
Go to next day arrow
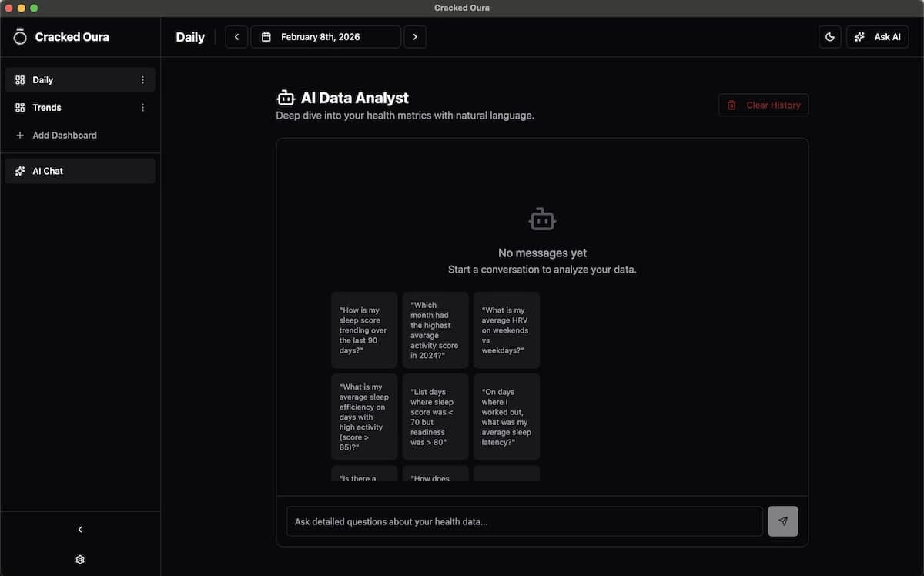tap(415, 37)
